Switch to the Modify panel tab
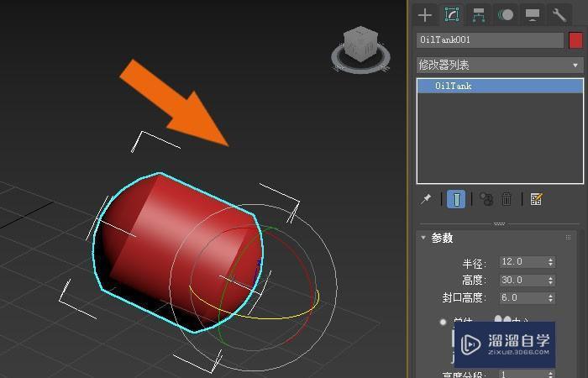This screenshot has height=378, width=588. click(452, 15)
